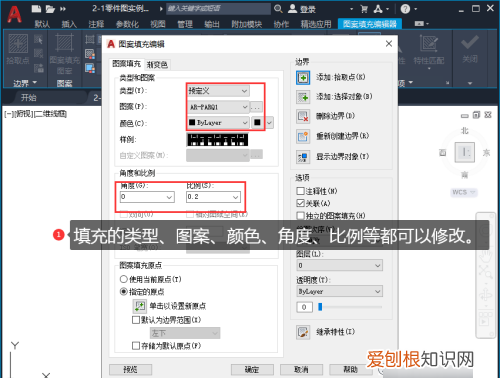This screenshot has height=378, width=500.
Task: Open the Transparency ByLayer dropdown
Action: [x=339, y=291]
